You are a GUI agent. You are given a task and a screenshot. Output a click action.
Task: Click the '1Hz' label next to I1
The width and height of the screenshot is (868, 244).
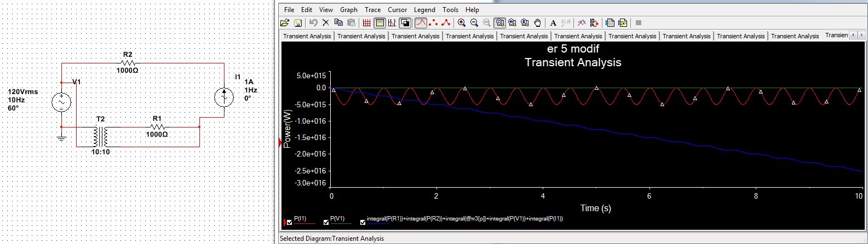pos(251,90)
